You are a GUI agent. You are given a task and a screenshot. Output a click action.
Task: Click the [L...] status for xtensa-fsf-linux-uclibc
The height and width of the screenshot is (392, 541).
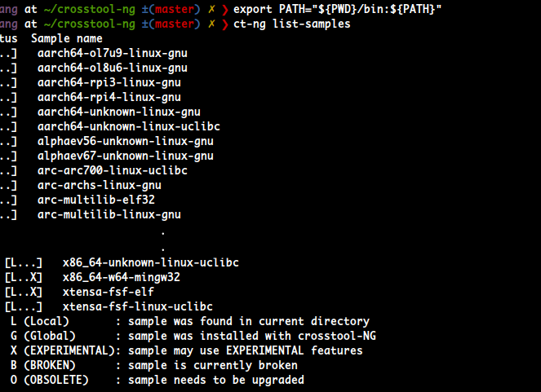[24, 306]
